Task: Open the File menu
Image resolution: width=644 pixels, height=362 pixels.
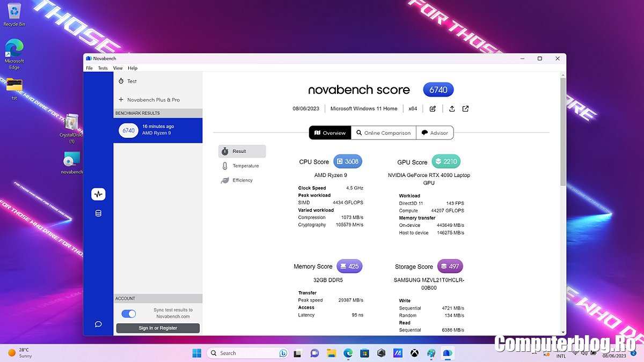Action: pos(89,68)
